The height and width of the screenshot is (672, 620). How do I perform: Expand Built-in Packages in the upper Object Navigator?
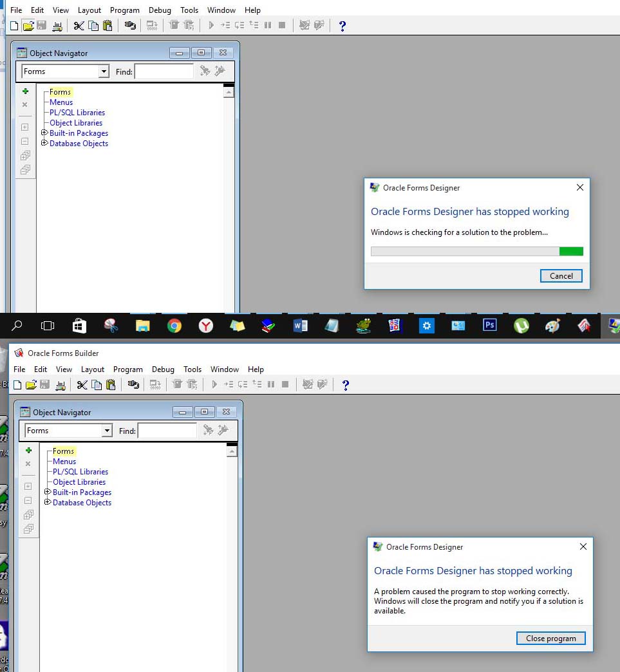[x=44, y=133]
